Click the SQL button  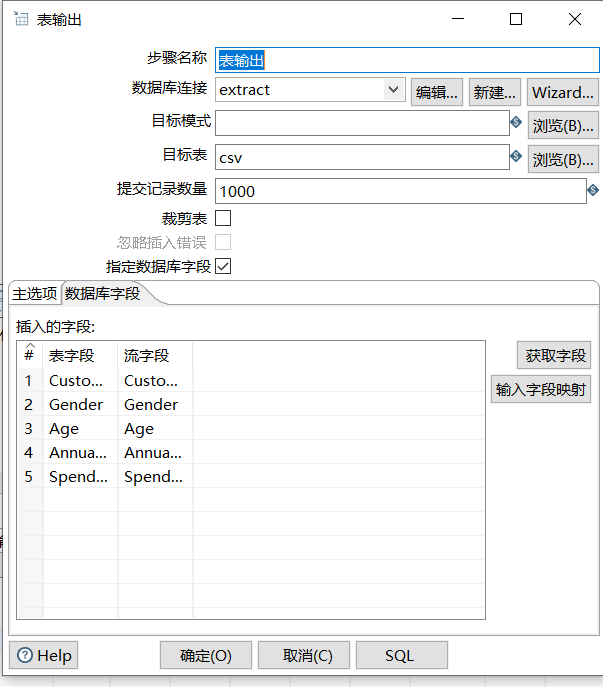tap(402, 655)
